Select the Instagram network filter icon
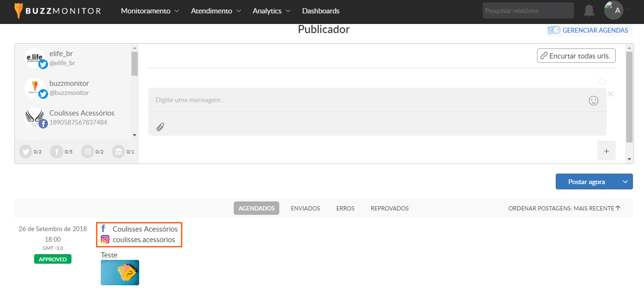Screen dimensions: 644x292 coord(87,152)
